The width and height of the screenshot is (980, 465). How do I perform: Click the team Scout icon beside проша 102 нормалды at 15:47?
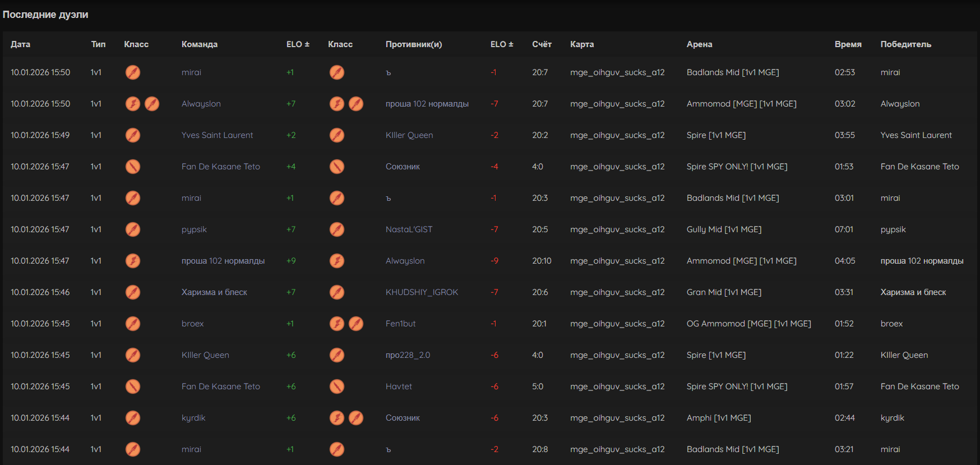click(133, 261)
